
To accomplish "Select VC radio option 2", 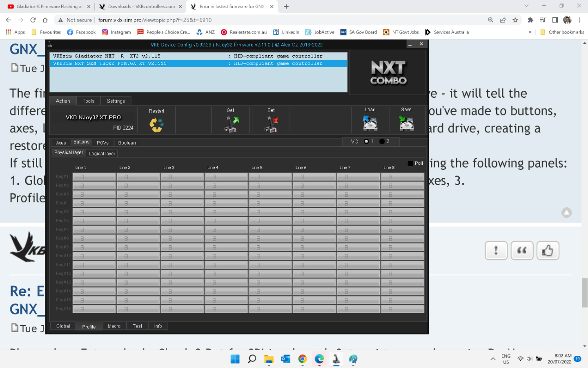I will point(382,141).
